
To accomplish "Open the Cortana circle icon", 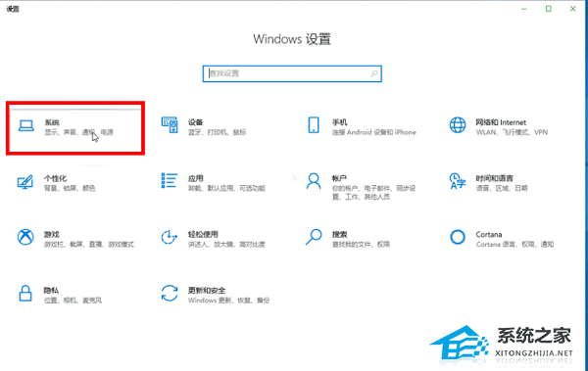I will pyautogui.click(x=458, y=237).
